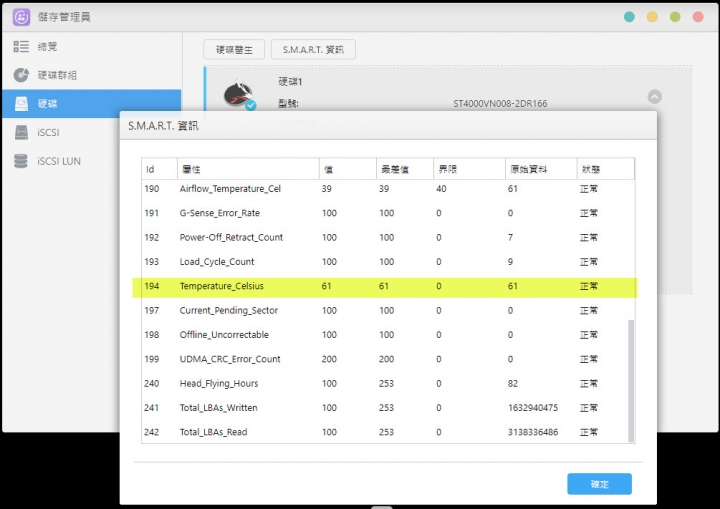Viewport: 720px width, 509px height.
Task: Select the 硬碟 sidebar item
Action: pyautogui.click(x=92, y=104)
